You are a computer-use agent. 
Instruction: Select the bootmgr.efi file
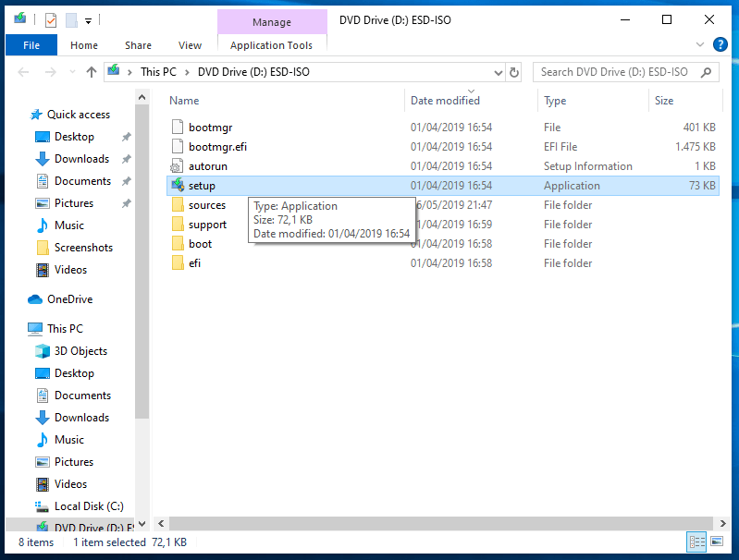217,147
